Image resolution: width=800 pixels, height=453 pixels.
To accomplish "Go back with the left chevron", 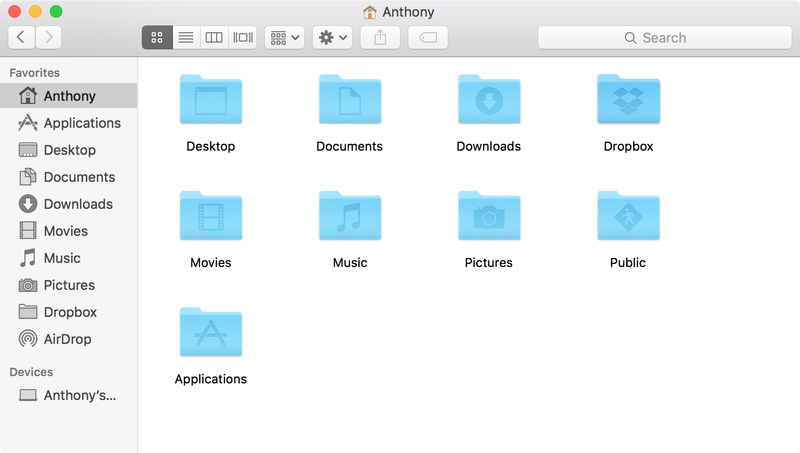I will 21,37.
